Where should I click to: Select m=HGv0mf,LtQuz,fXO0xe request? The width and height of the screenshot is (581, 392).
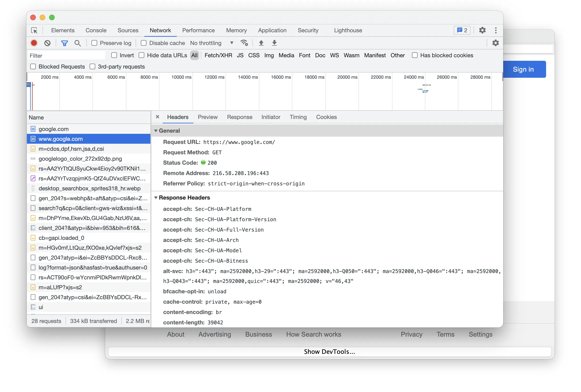(88, 248)
